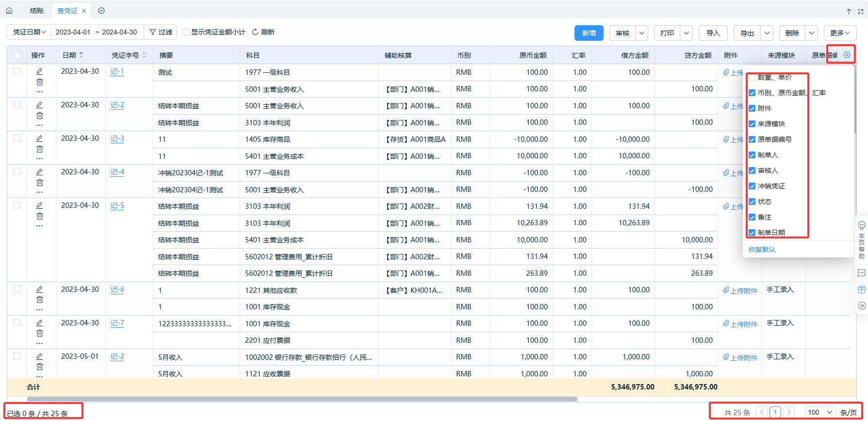Image resolution: width=868 pixels, height=421 pixels.
Task: Open the 更多 dropdown menu
Action: [839, 33]
